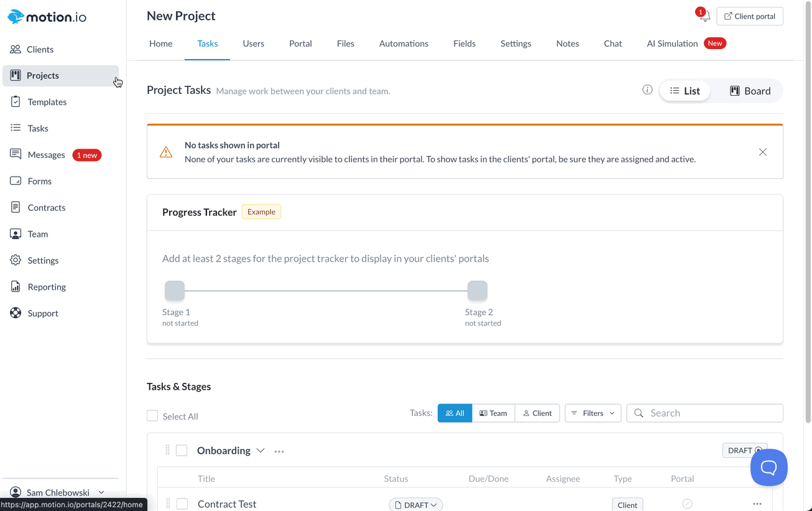Switch to Board view
Image resolution: width=812 pixels, height=511 pixels.
750,91
